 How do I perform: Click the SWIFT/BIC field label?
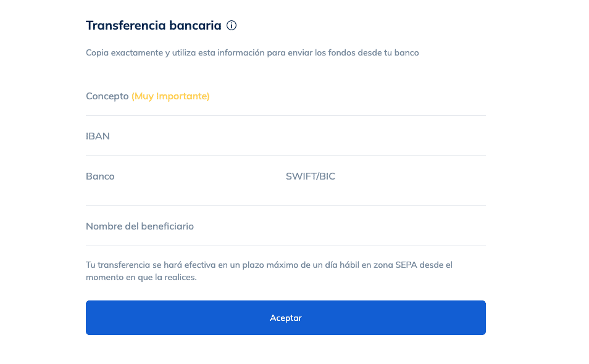click(x=310, y=176)
